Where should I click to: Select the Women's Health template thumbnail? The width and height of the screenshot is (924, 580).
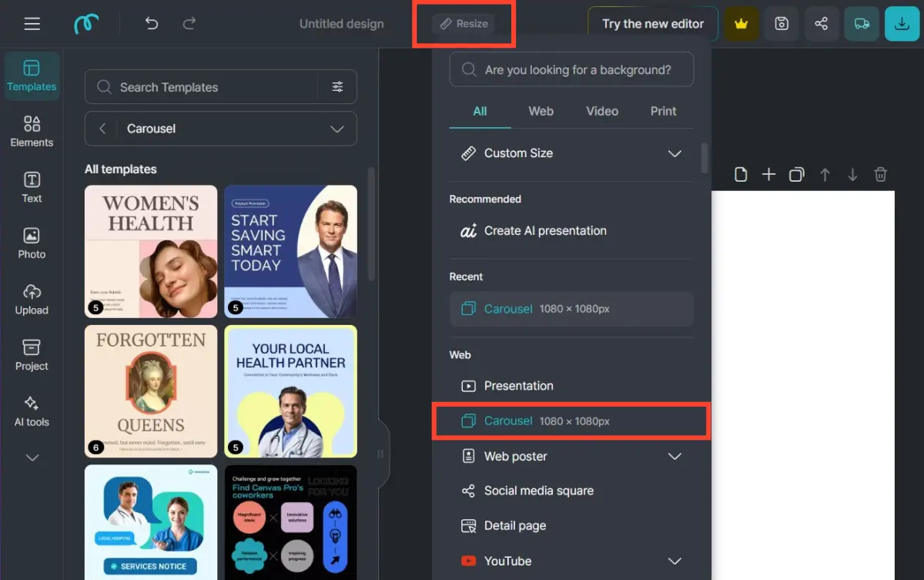tap(151, 251)
